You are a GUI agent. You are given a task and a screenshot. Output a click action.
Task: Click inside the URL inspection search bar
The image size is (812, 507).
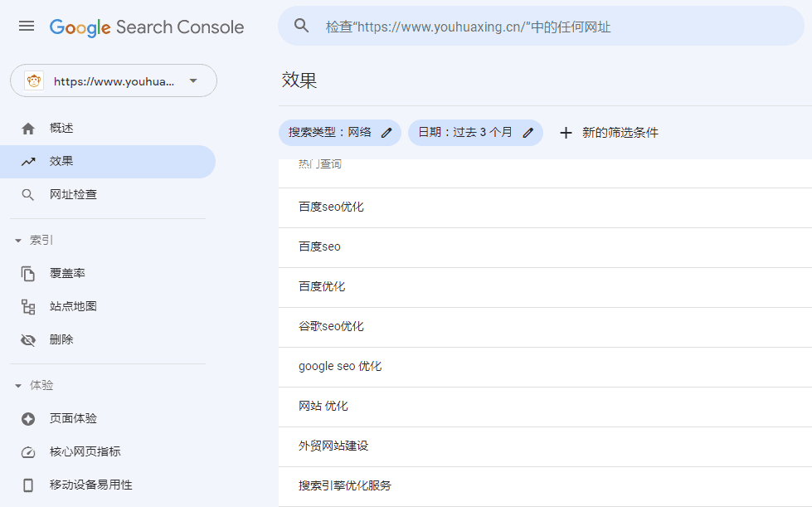(x=539, y=26)
